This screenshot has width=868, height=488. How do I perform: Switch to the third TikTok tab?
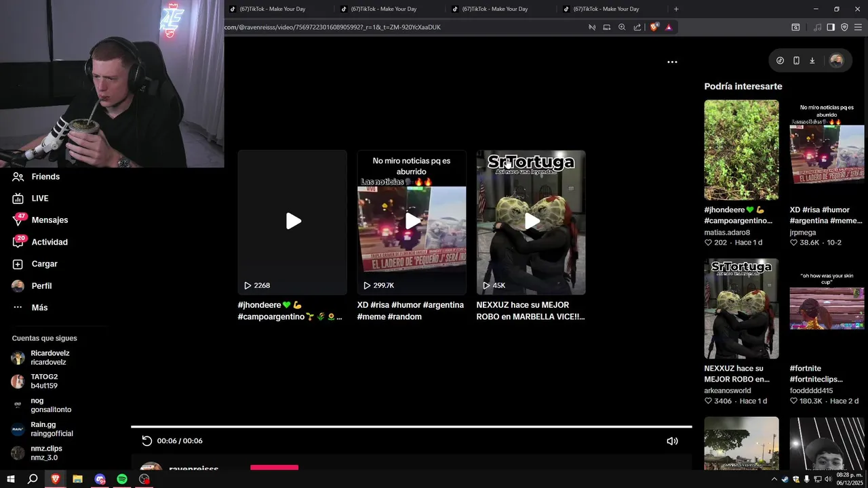pos(494,9)
